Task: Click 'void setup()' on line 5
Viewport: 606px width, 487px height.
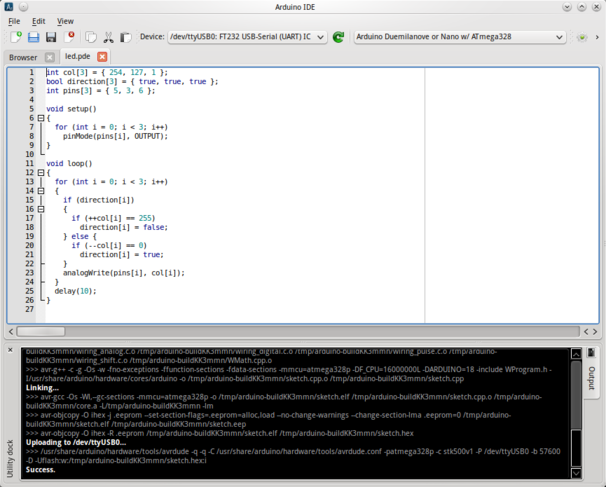Action: [71, 109]
